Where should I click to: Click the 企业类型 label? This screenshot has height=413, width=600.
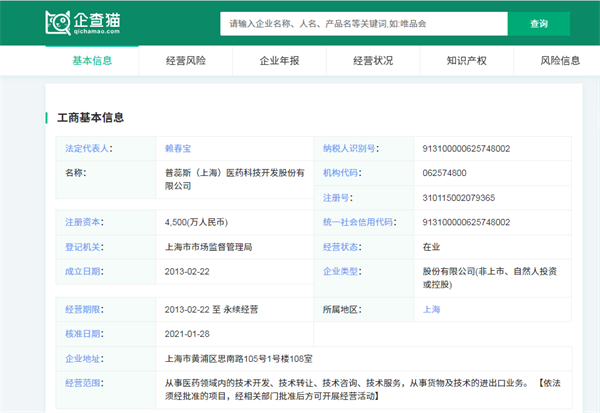tap(342, 271)
